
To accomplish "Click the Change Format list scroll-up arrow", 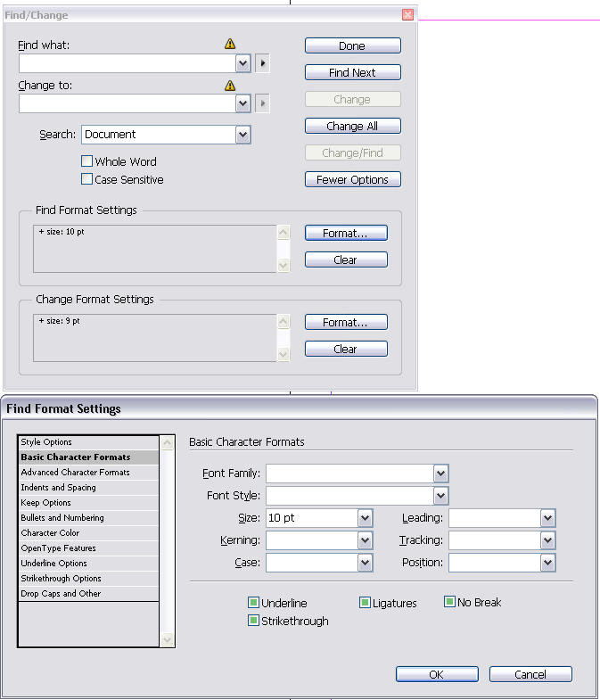I will tap(284, 321).
